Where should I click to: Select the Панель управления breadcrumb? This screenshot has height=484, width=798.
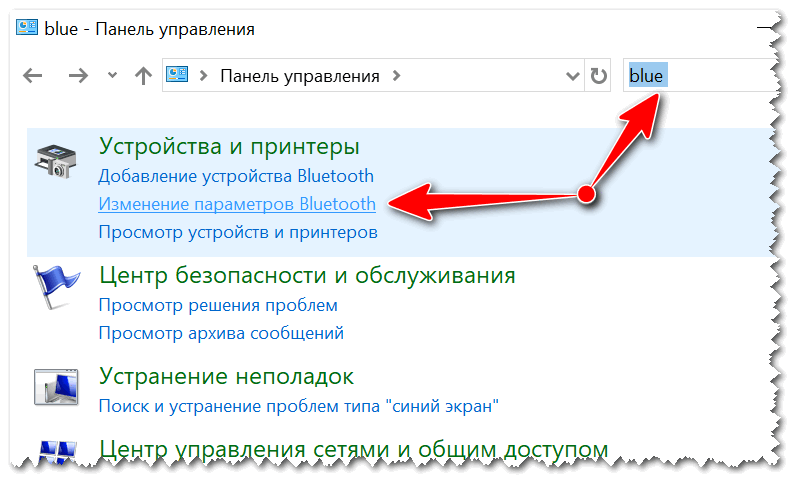click(x=300, y=76)
